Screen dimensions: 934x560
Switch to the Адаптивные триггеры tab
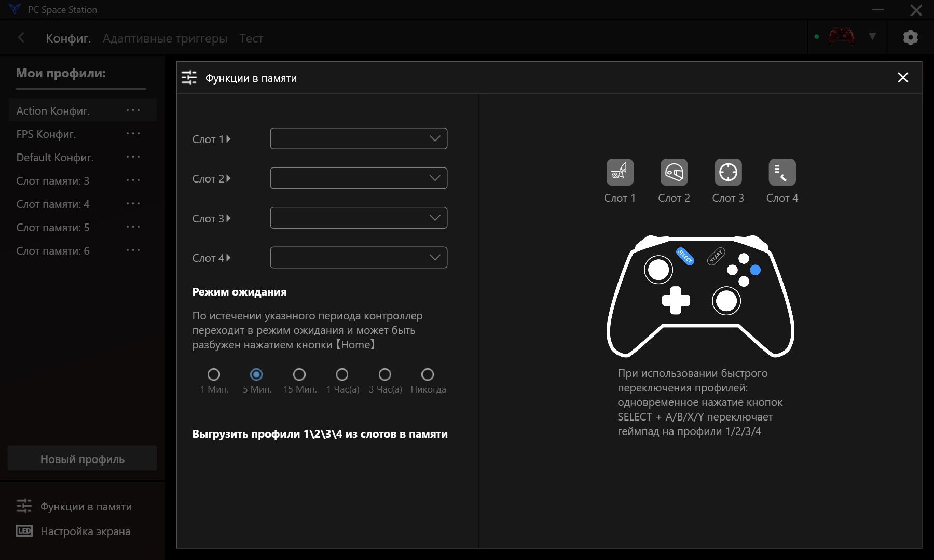click(165, 38)
